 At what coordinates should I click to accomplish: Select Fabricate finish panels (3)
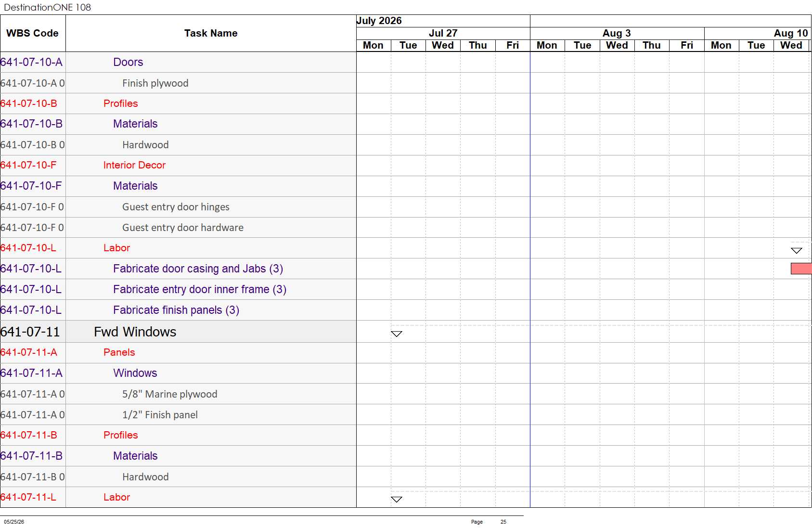pos(176,310)
